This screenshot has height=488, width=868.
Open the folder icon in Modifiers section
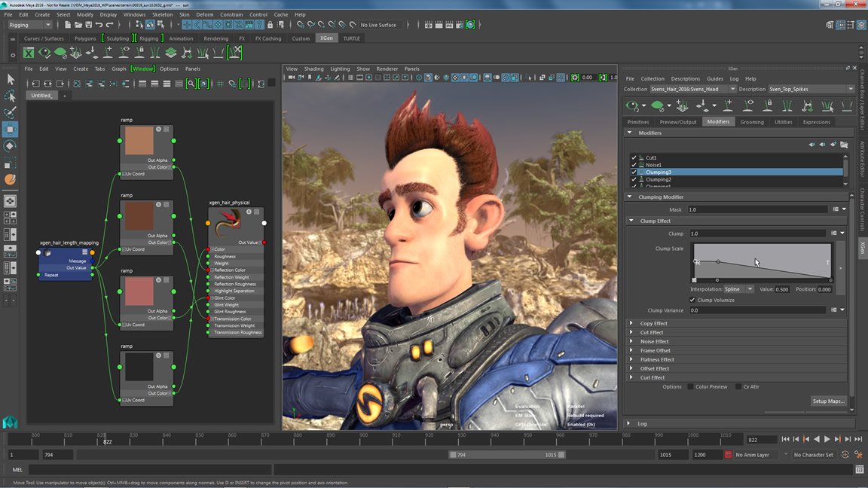click(x=844, y=145)
